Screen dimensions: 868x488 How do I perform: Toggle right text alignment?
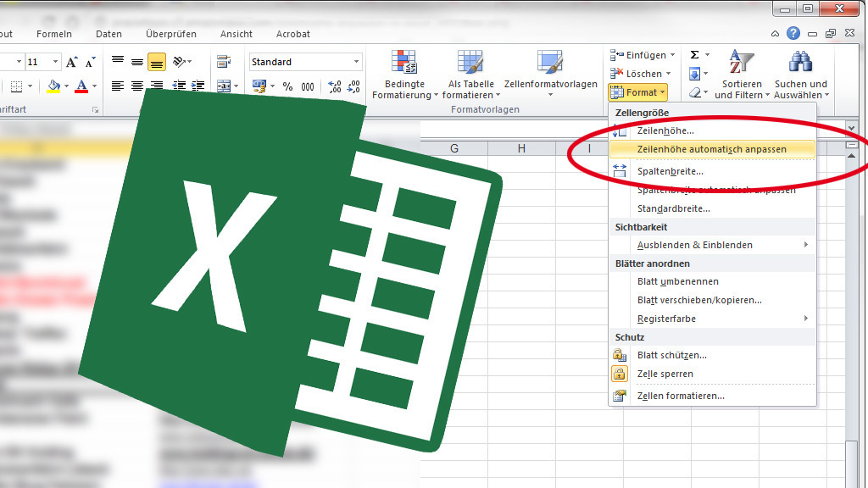[157, 86]
